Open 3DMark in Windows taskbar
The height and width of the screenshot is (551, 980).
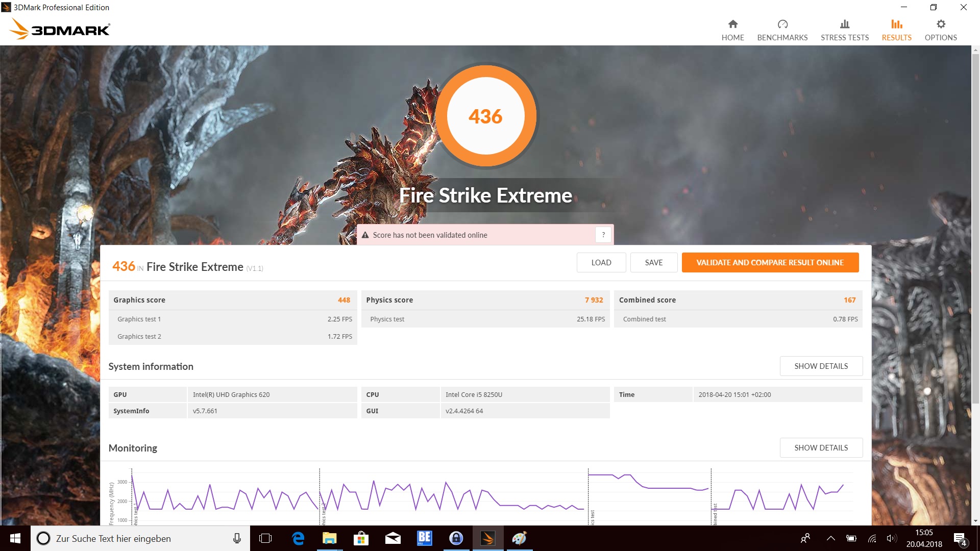pos(488,538)
